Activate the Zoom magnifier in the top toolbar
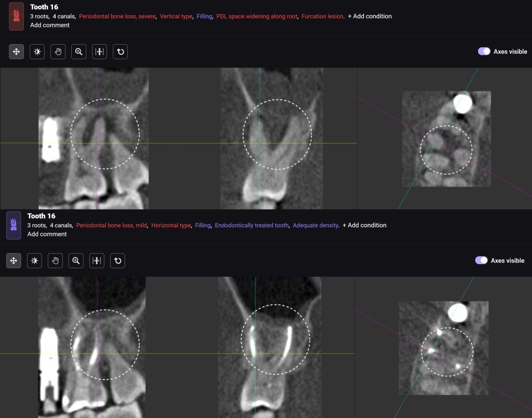This screenshot has width=532, height=418. coord(78,51)
